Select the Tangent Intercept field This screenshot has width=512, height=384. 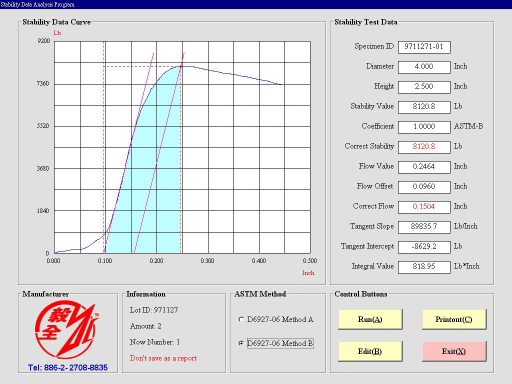424,247
